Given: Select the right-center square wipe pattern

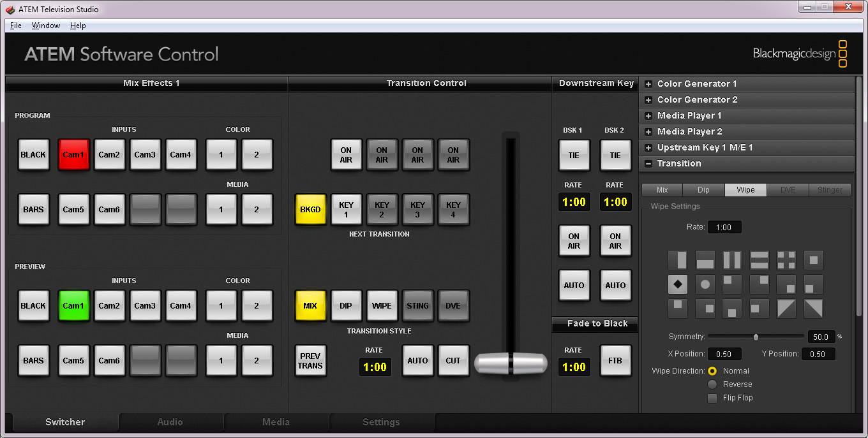Looking at the screenshot, I should [705, 309].
